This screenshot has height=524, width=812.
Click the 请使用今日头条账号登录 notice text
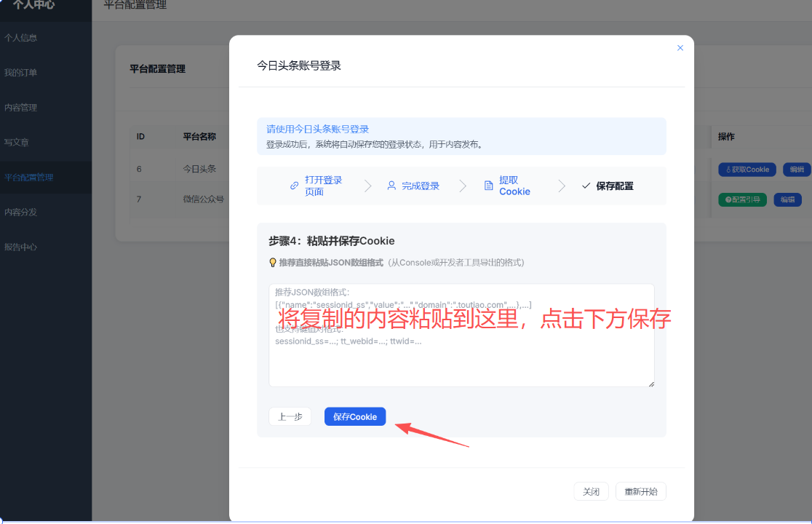pos(317,129)
